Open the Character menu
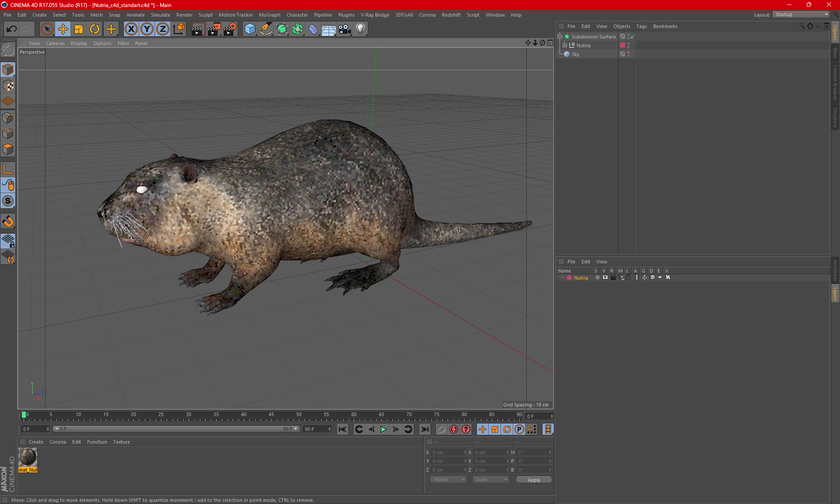Viewport: 840px width, 504px height. click(297, 15)
